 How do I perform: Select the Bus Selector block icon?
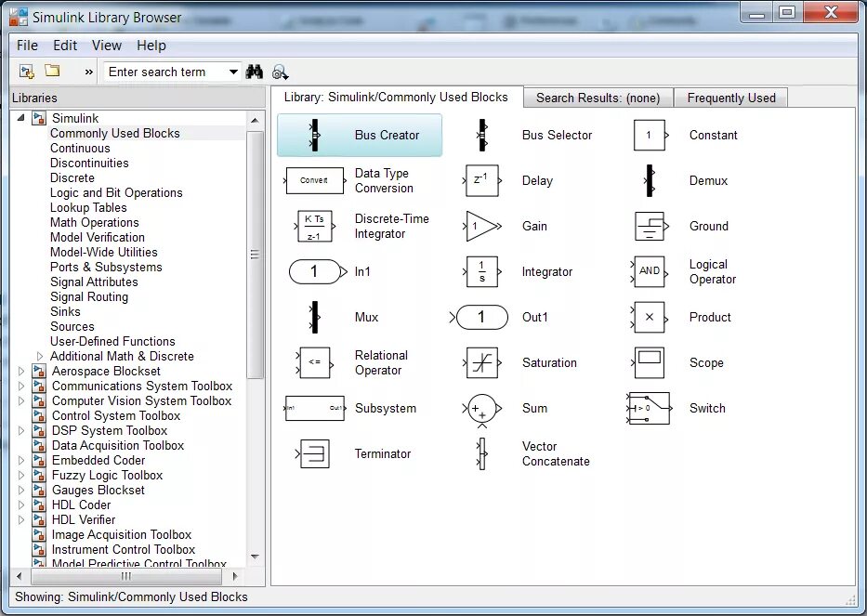tap(482, 135)
